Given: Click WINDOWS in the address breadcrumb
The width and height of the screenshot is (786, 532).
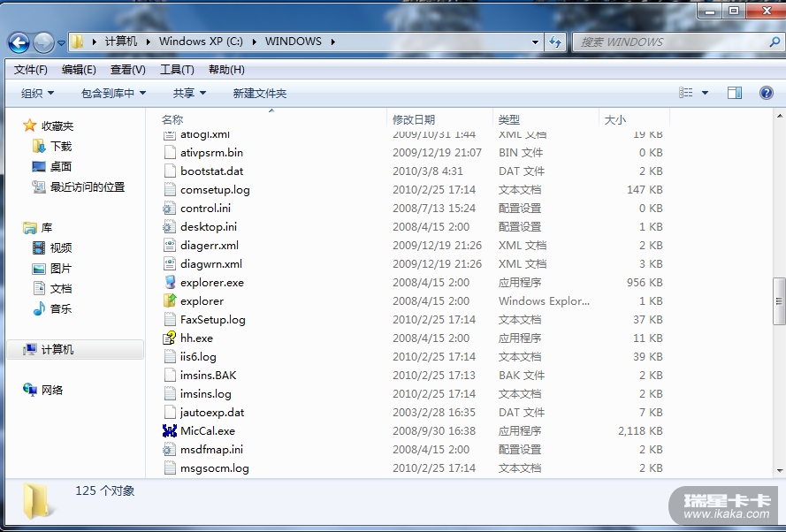Looking at the screenshot, I should point(294,42).
